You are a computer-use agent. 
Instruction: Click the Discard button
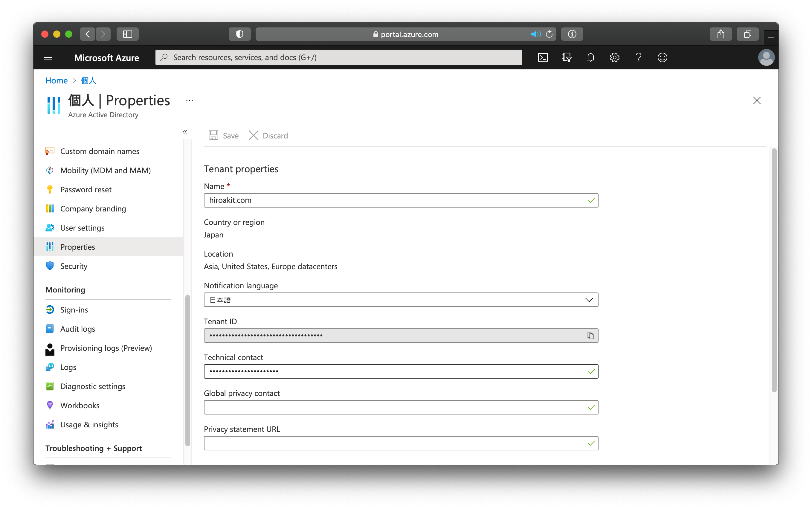point(268,136)
